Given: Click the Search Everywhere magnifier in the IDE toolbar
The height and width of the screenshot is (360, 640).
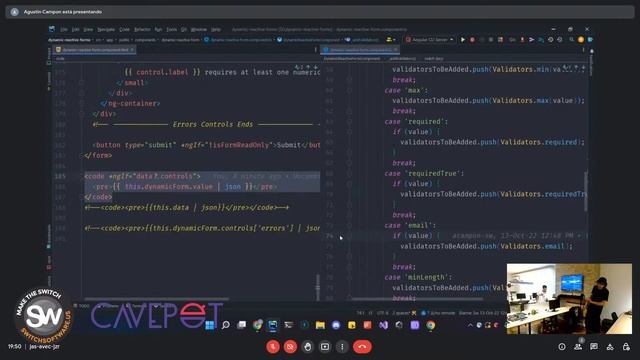Looking at the screenshot, I should [571, 40].
